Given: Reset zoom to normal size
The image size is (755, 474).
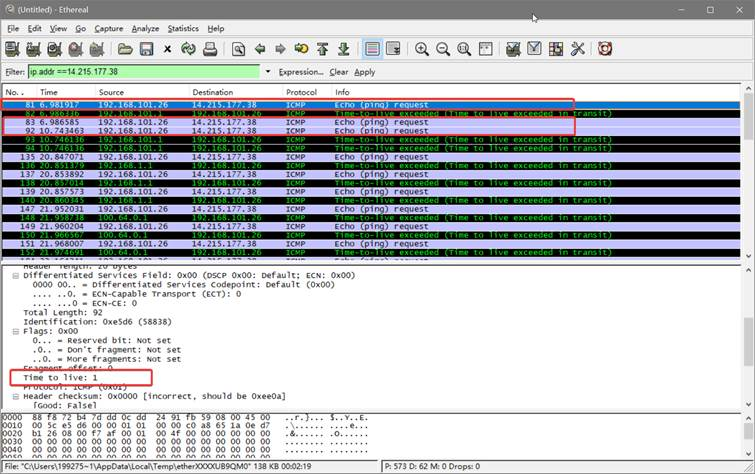Looking at the screenshot, I should coord(464,49).
